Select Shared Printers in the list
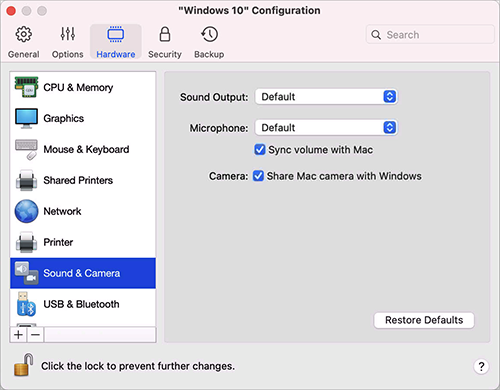 83,180
